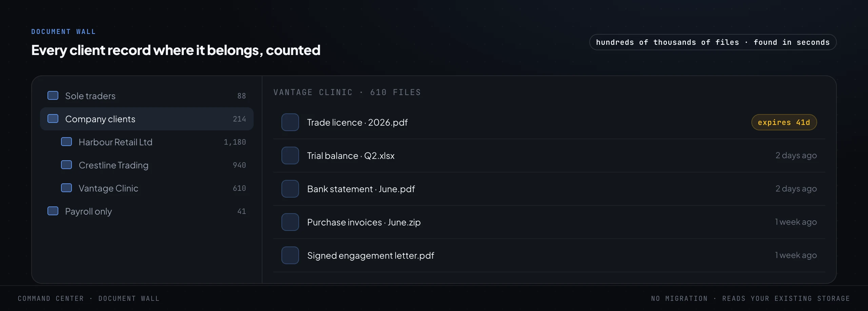Collapse the Company clients group
This screenshot has height=311, width=868.
point(147,119)
